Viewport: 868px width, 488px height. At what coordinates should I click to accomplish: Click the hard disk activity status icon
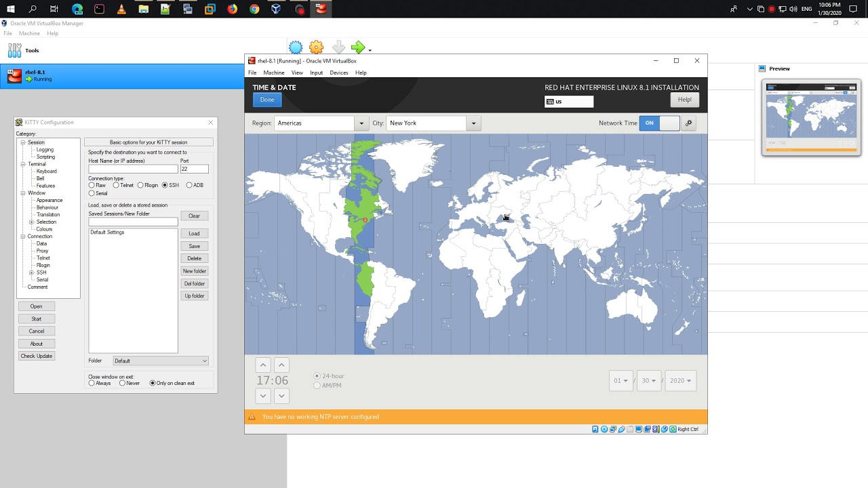click(595, 429)
